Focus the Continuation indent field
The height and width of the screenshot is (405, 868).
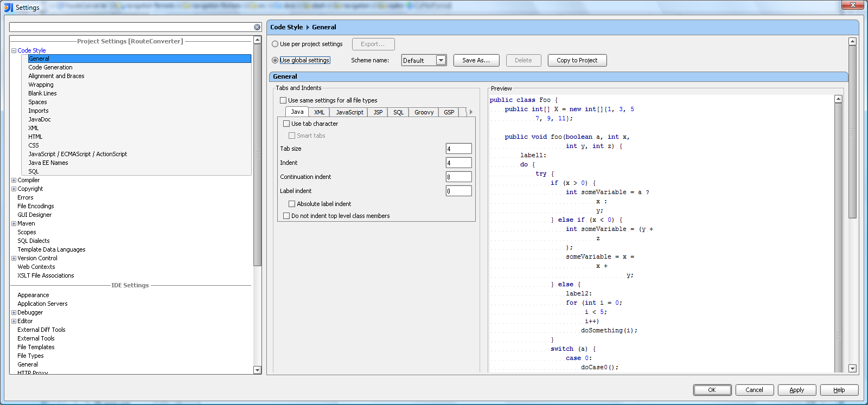coord(458,177)
